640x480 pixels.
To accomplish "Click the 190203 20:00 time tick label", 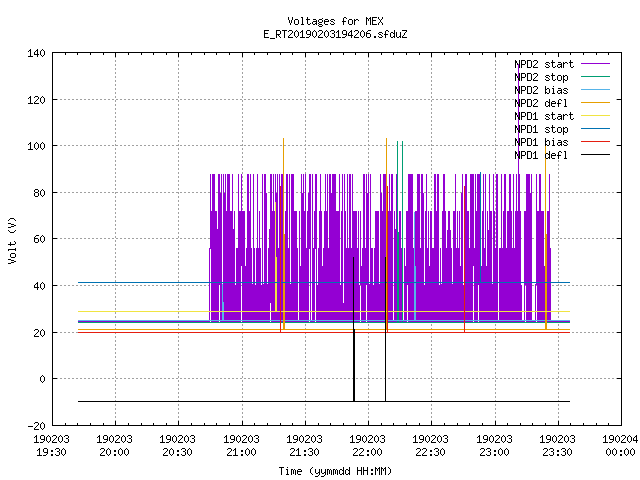I will coord(114,446).
